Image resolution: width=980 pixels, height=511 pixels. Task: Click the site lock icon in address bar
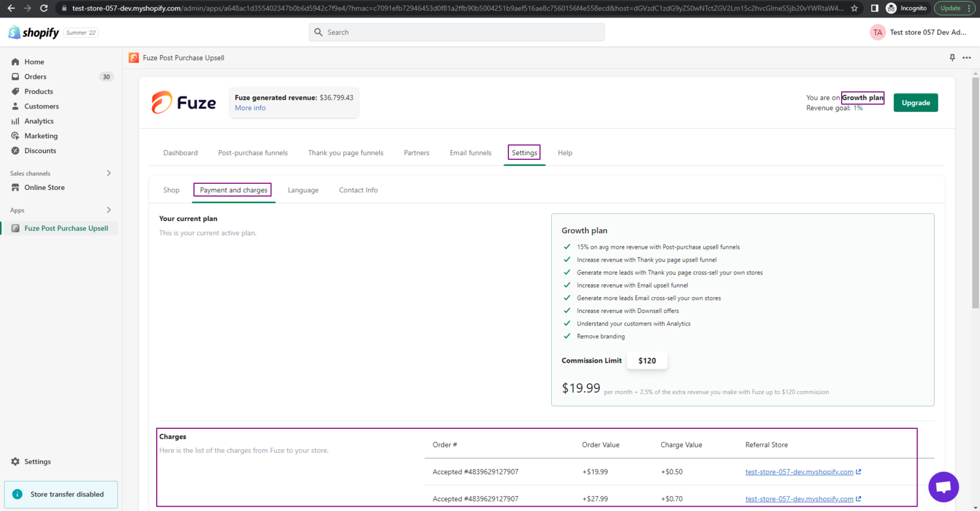click(x=64, y=8)
